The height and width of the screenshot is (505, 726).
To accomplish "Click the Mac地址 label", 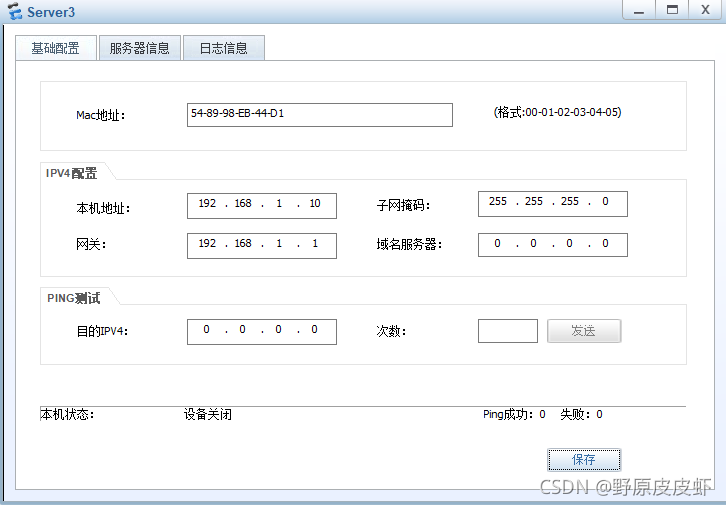I will click(100, 115).
